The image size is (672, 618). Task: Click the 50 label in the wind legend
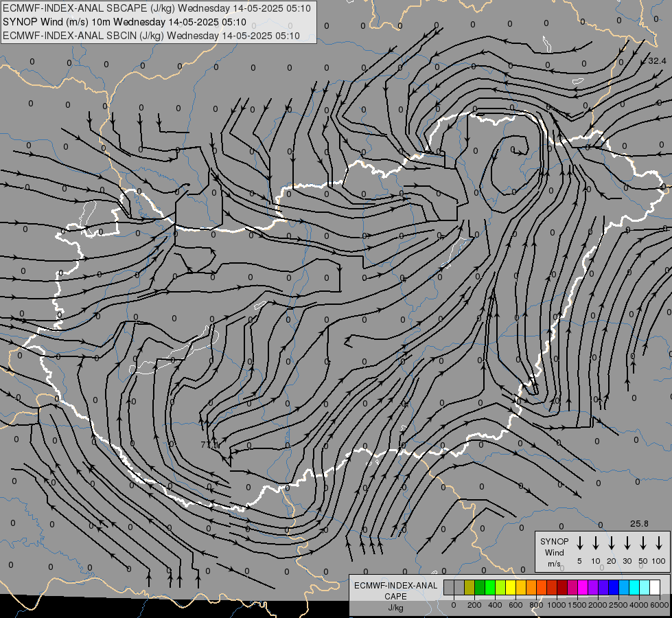coord(643,561)
